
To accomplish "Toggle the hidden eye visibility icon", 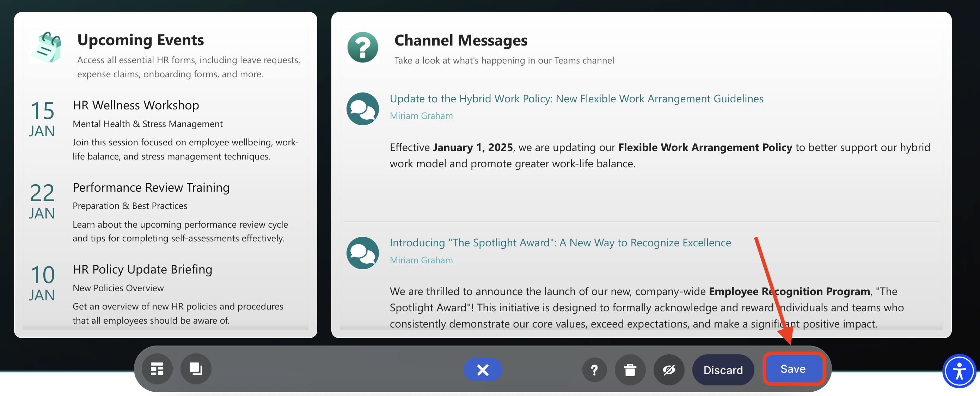I will [x=669, y=370].
